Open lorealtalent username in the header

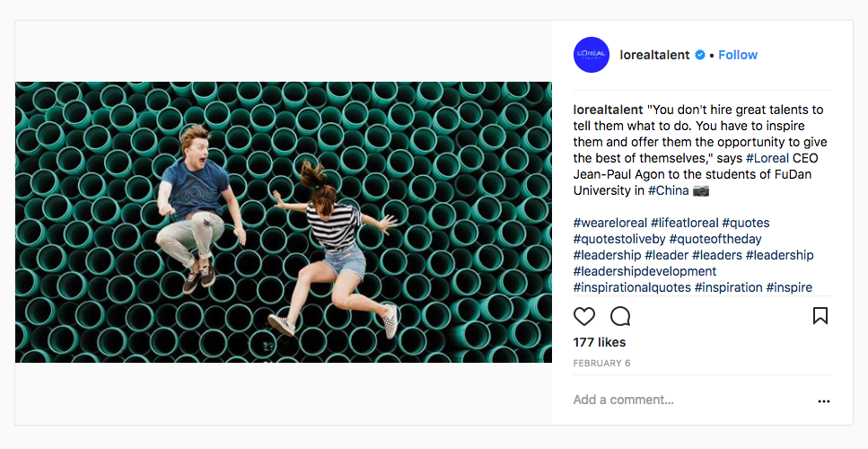[655, 55]
